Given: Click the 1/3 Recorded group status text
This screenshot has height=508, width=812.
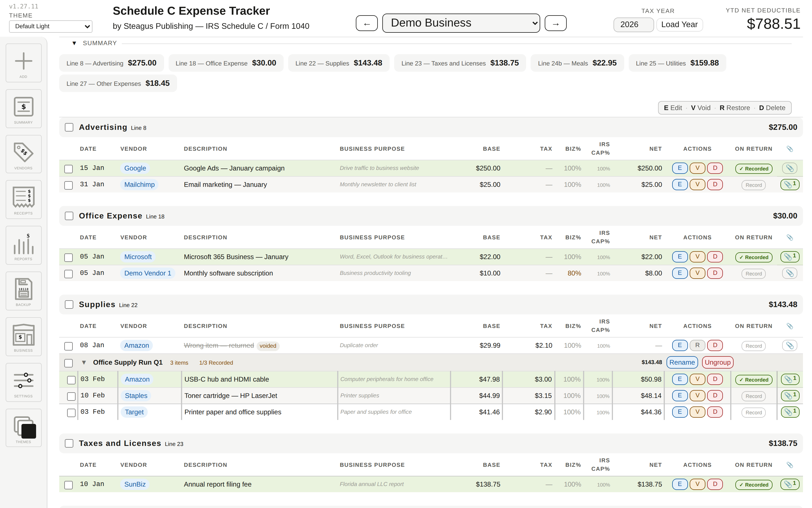Looking at the screenshot, I should [x=216, y=363].
